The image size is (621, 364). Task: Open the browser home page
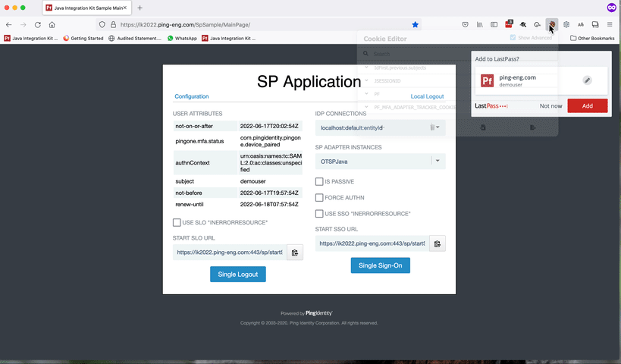(x=52, y=24)
